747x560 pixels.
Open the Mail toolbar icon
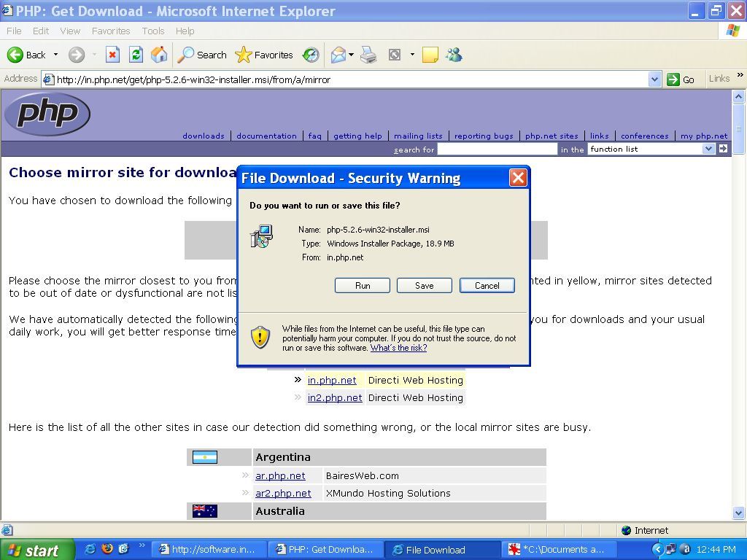tap(338, 55)
